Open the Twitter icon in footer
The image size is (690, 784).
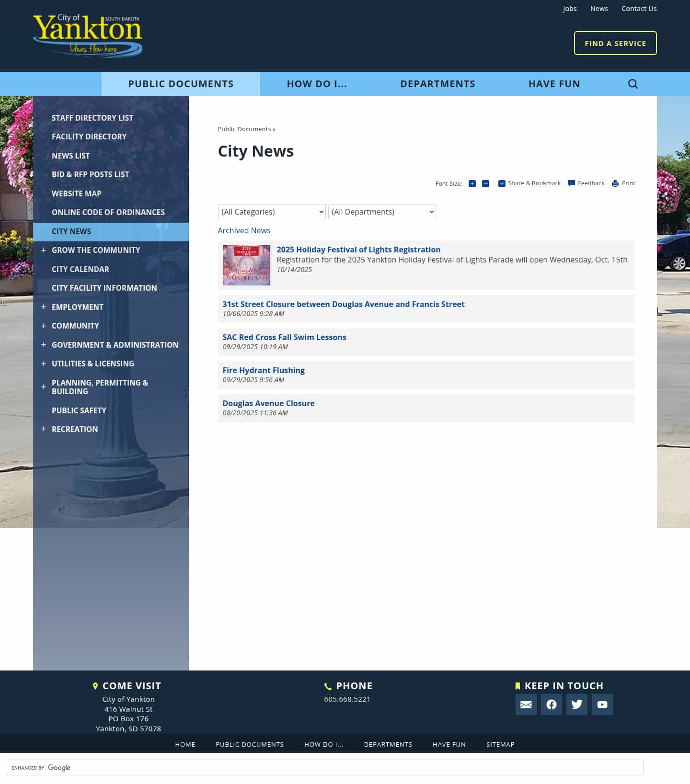(576, 704)
